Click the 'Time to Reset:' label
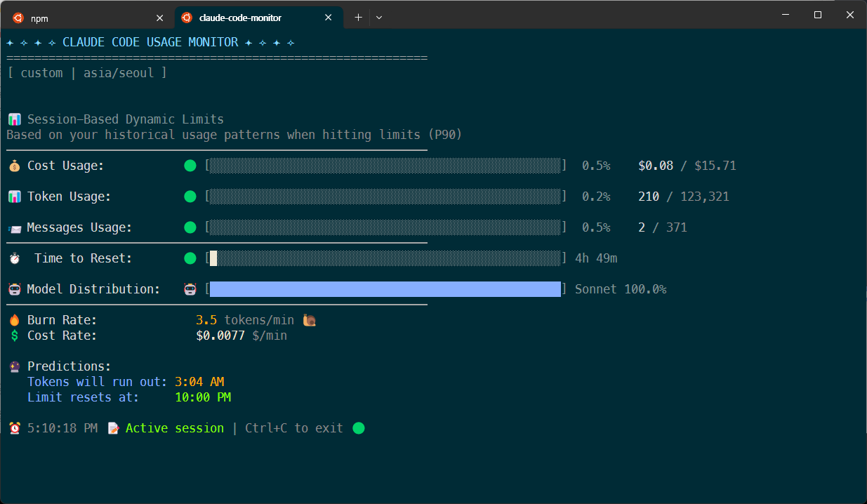This screenshot has height=504, width=867. click(x=84, y=259)
